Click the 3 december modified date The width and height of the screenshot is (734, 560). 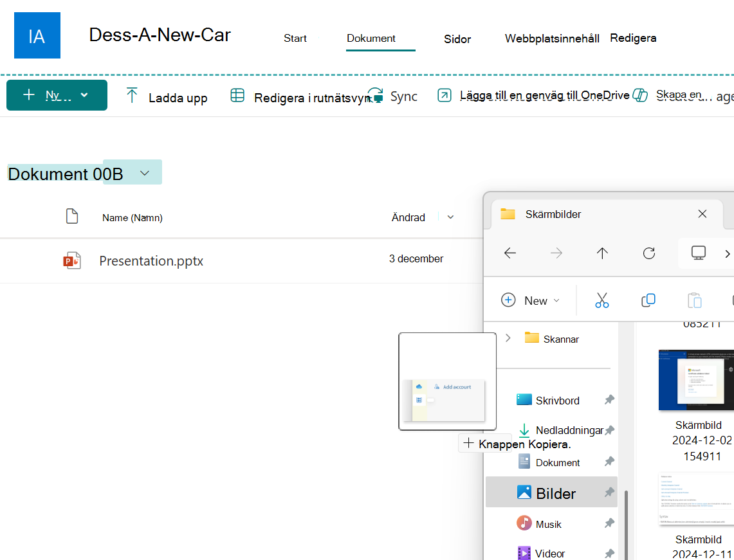coord(416,258)
